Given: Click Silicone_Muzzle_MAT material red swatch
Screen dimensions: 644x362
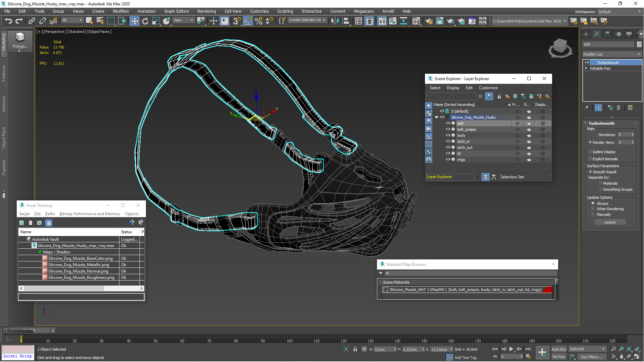Looking at the screenshot, I should (x=547, y=290).
